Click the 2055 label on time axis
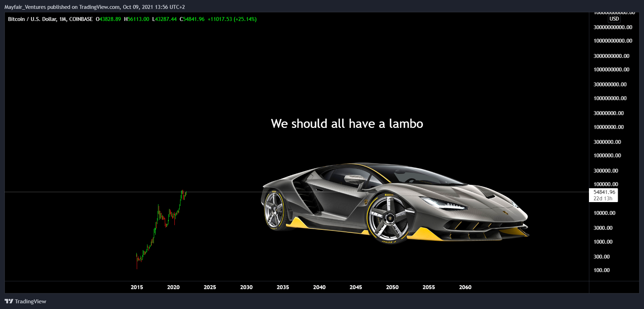 tap(429, 287)
